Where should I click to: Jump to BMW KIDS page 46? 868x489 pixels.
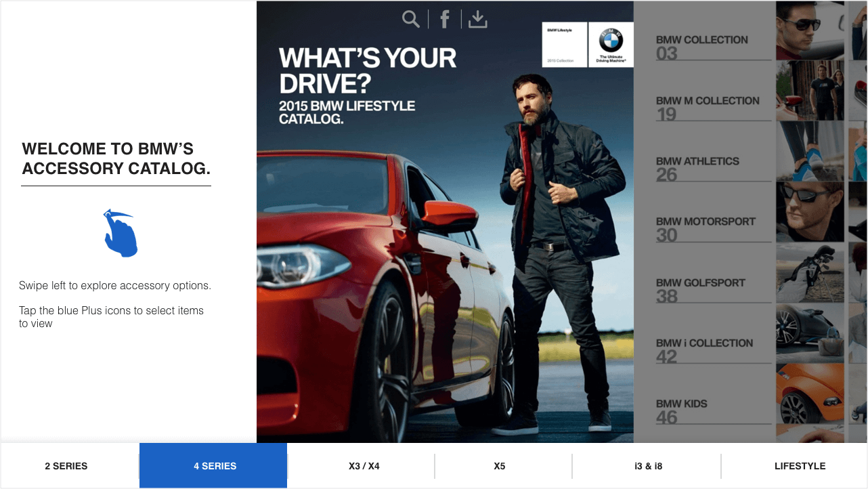coord(714,410)
